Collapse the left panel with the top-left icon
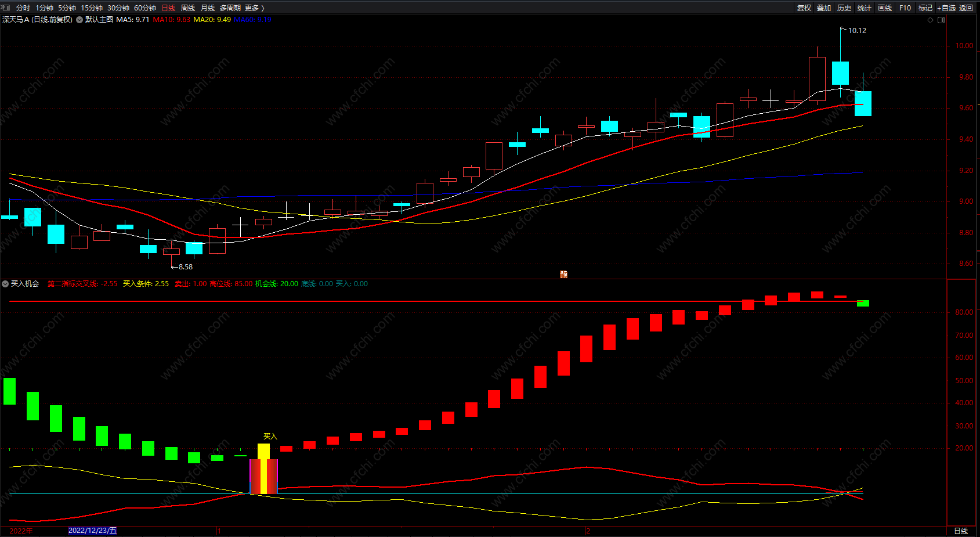 click(x=6, y=8)
